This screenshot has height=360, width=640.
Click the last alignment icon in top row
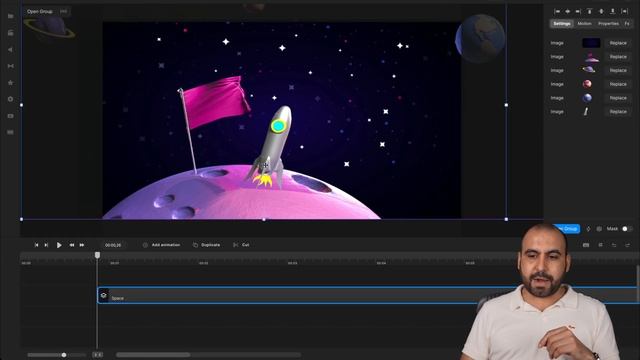click(624, 11)
